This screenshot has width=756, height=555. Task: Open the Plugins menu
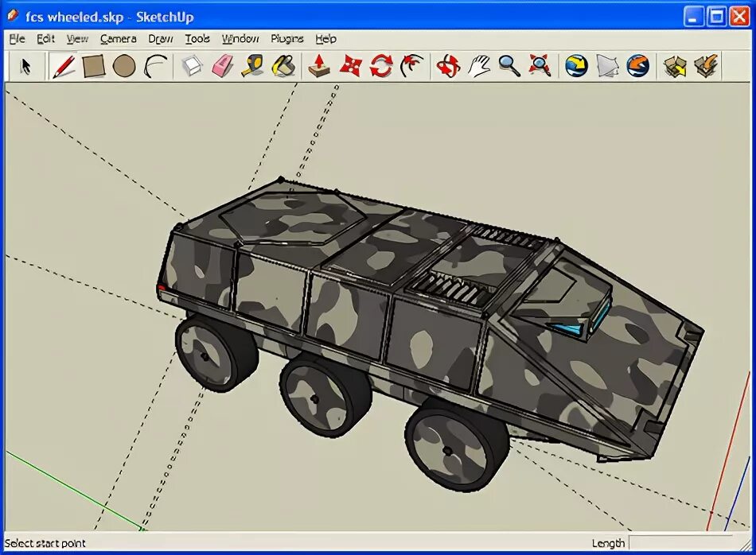286,38
